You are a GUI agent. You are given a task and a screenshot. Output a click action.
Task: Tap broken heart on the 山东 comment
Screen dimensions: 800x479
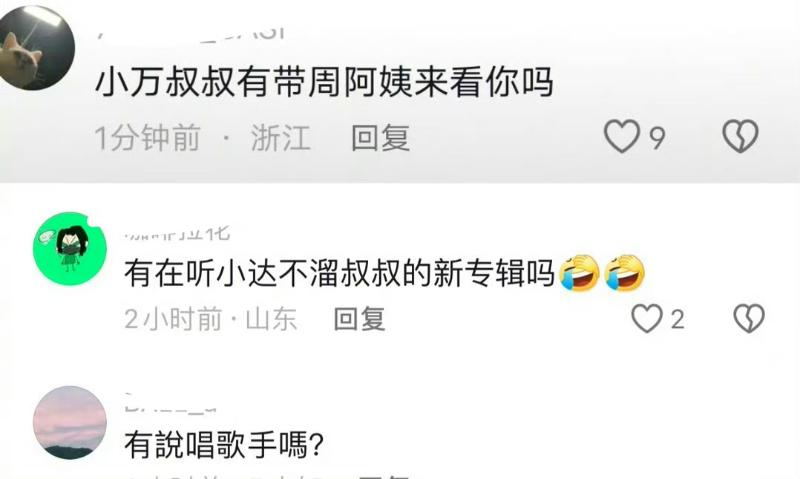748,319
